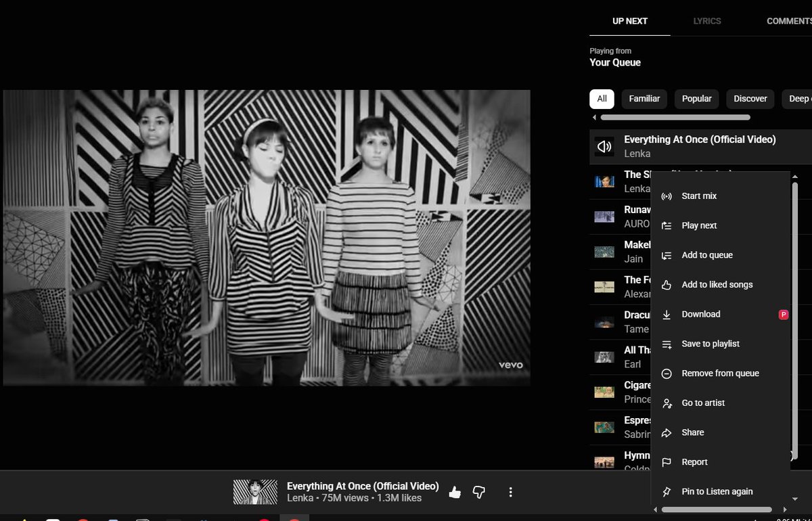
Task: Click the music video player
Action: point(267,237)
